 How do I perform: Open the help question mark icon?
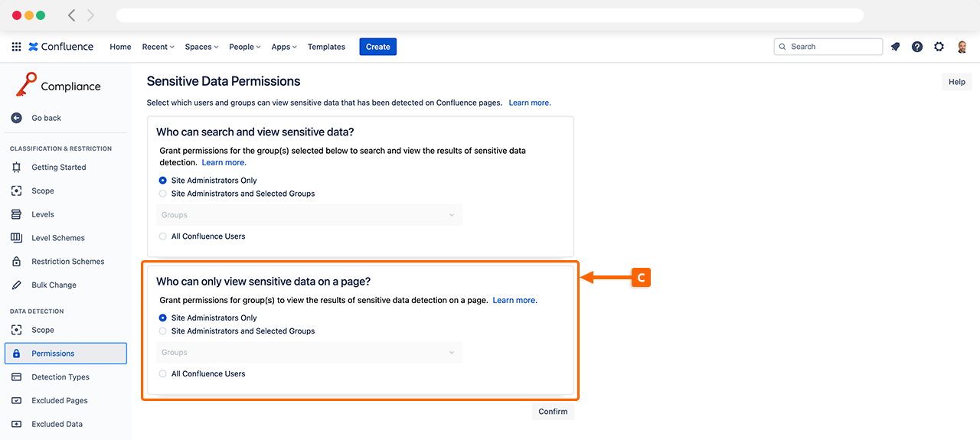917,47
